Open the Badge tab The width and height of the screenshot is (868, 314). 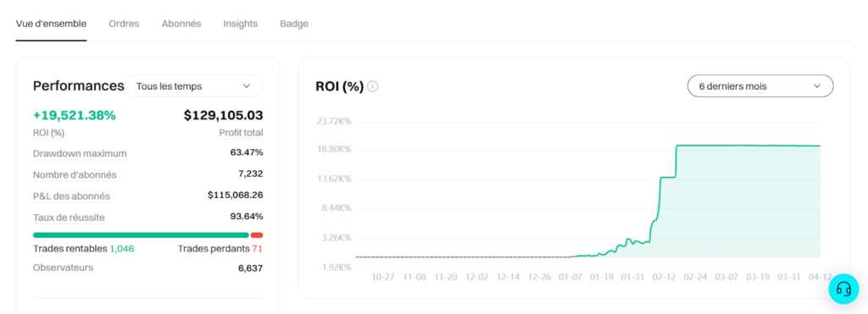(x=294, y=24)
